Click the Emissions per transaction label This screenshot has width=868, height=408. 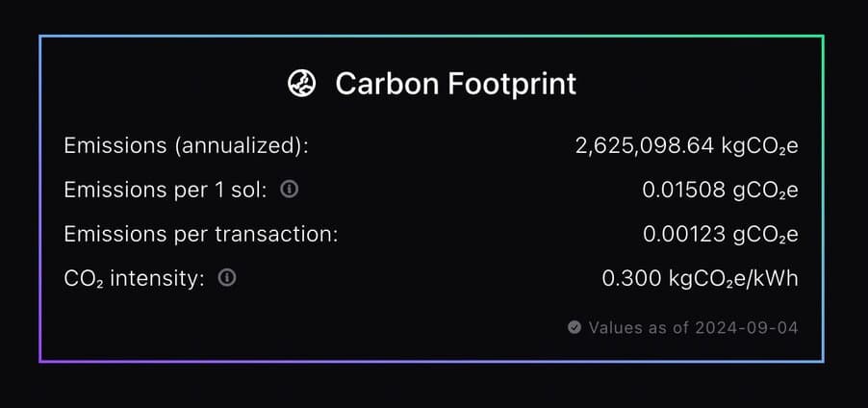pos(200,234)
